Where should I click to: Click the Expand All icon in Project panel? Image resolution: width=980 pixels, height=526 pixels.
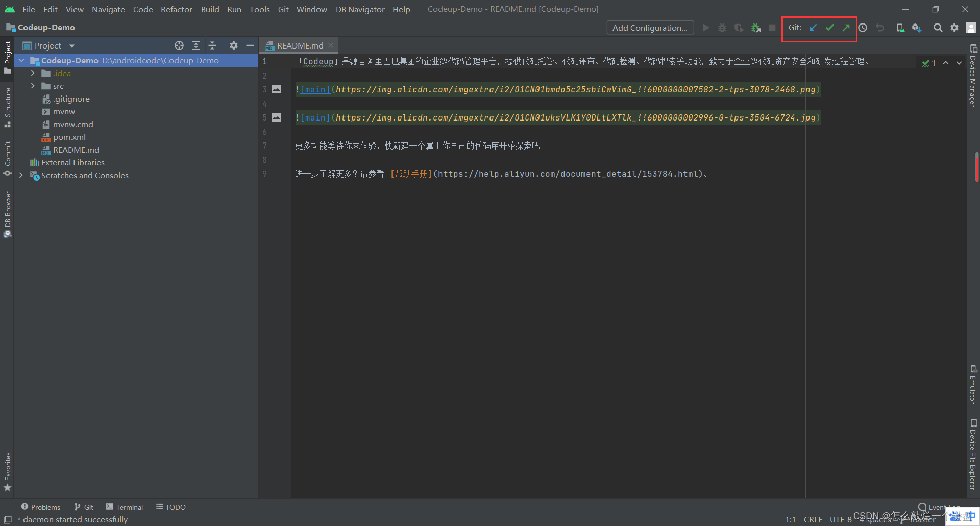click(x=196, y=45)
